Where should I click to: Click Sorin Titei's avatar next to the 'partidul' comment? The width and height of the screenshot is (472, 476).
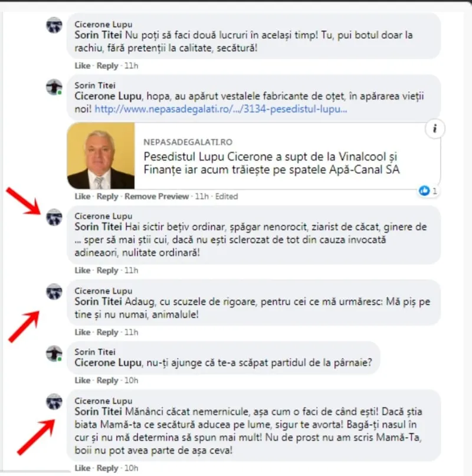click(x=54, y=353)
